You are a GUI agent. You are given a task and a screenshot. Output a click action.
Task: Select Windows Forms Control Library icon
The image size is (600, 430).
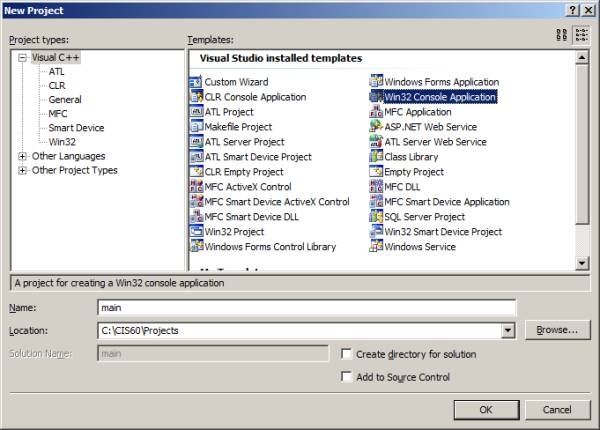point(196,246)
